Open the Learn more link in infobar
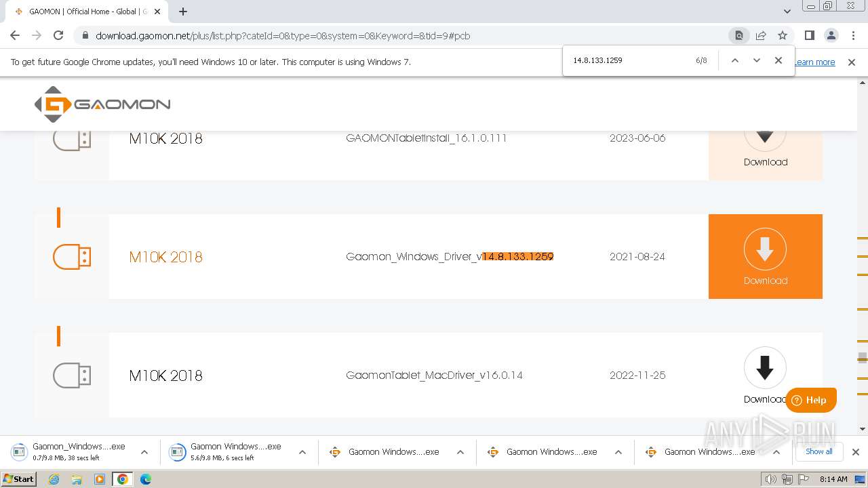This screenshot has height=488, width=868. 815,62
